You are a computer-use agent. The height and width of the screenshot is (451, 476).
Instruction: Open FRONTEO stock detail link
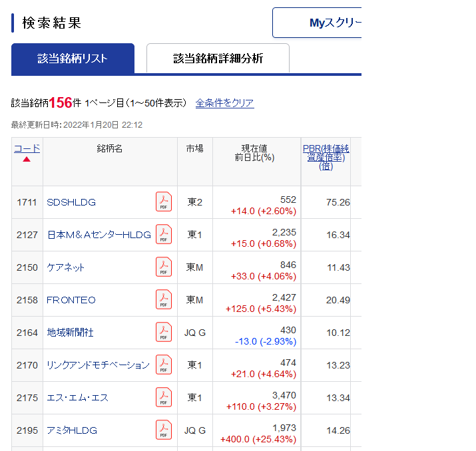tap(71, 299)
